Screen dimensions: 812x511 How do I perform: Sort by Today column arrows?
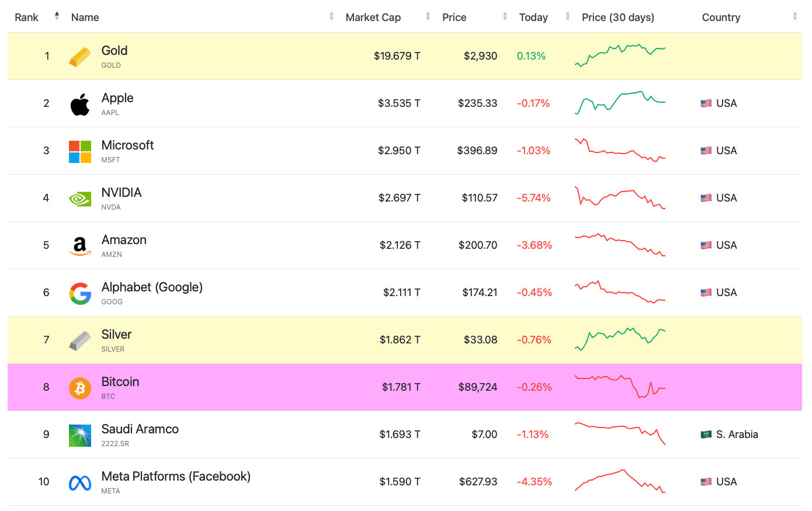(567, 16)
